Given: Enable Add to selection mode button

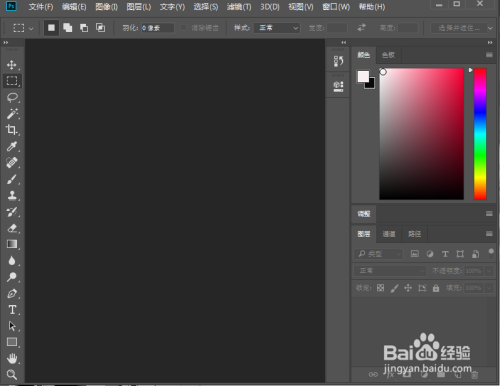Looking at the screenshot, I should point(68,28).
